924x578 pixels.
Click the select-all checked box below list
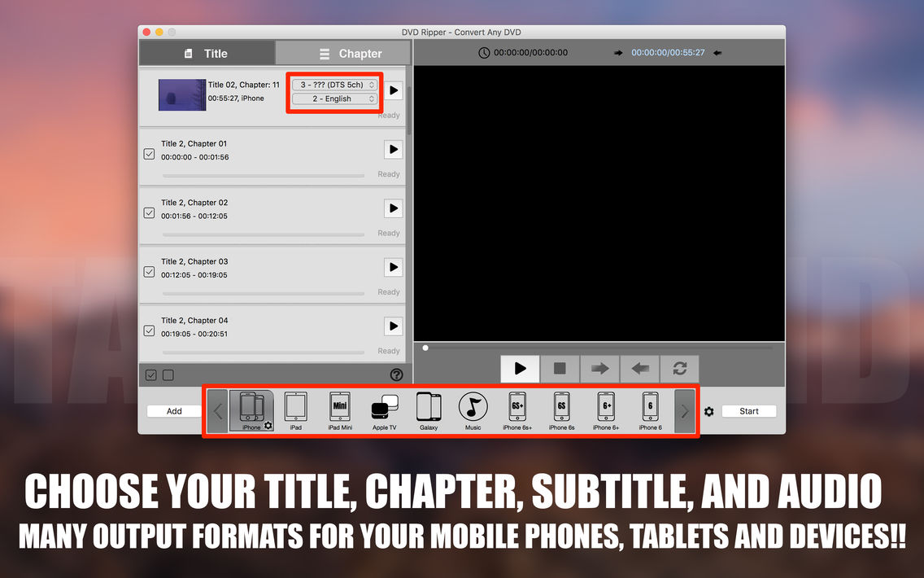(x=150, y=374)
